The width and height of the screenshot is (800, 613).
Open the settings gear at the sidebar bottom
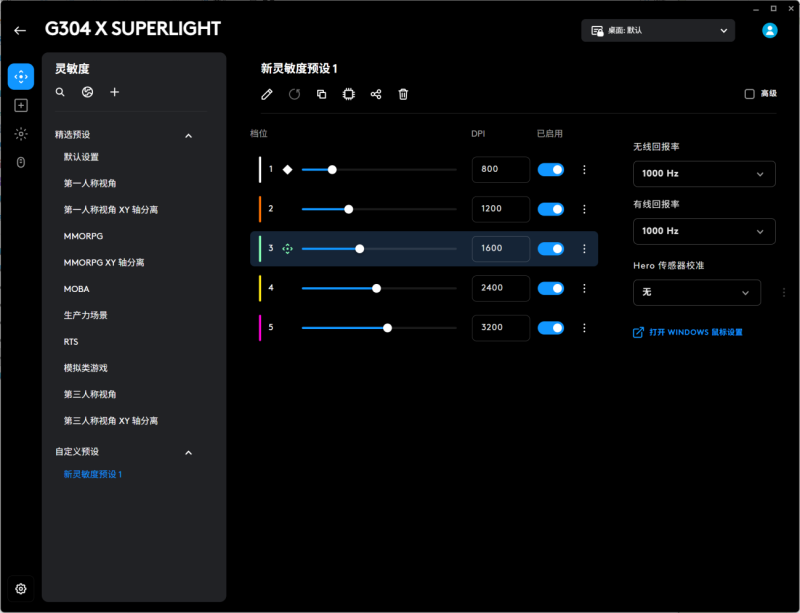(x=21, y=589)
